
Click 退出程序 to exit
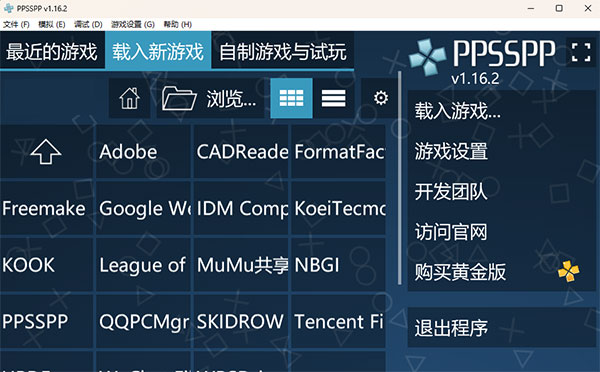(502, 328)
